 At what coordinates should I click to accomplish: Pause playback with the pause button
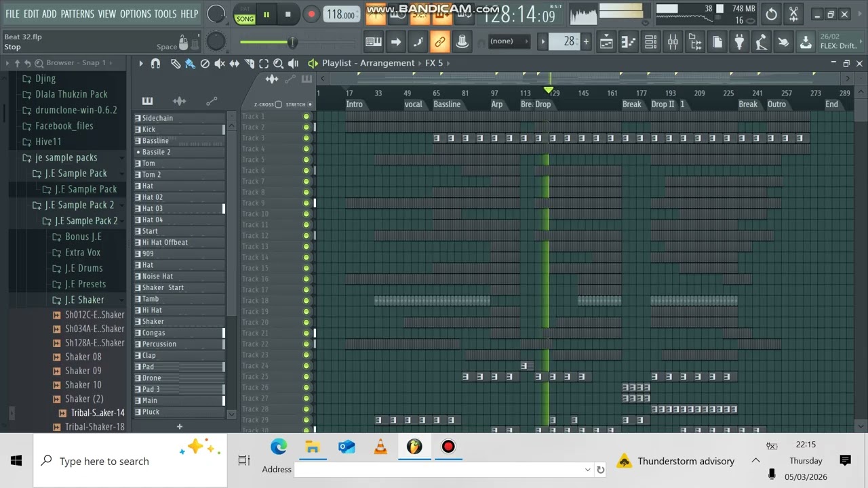[267, 14]
